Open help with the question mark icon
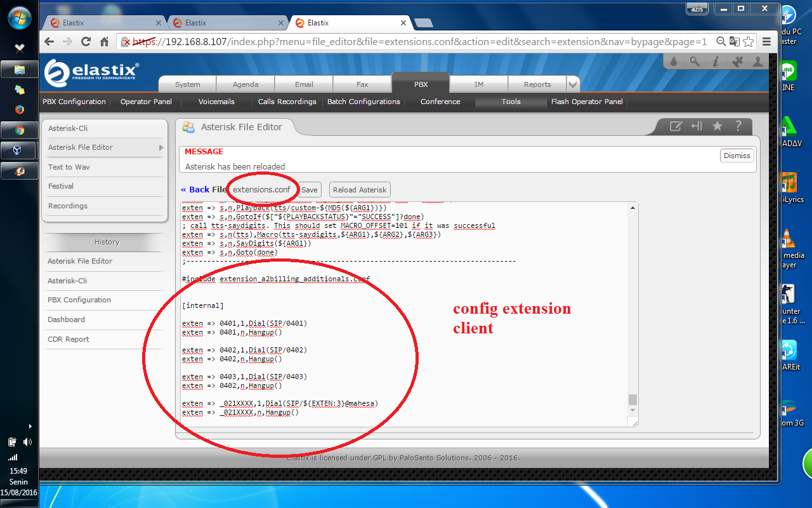Viewport: 812px width, 508px height. (738, 126)
